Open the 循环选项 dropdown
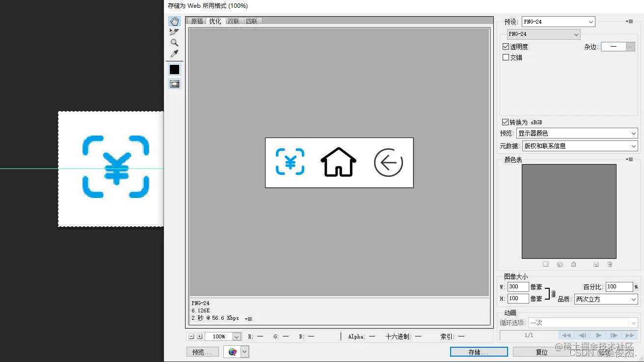This screenshot has width=644, height=362. point(583,323)
